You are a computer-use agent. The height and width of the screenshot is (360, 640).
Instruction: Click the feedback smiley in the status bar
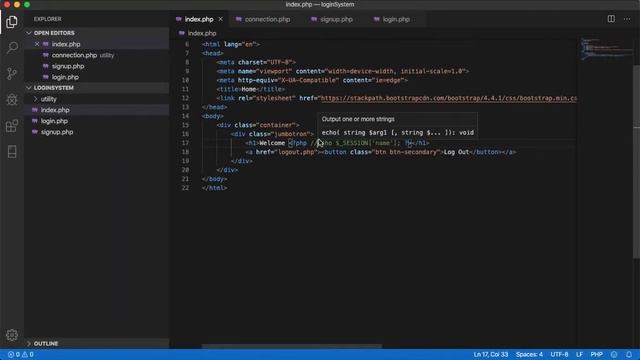[x=614, y=355]
